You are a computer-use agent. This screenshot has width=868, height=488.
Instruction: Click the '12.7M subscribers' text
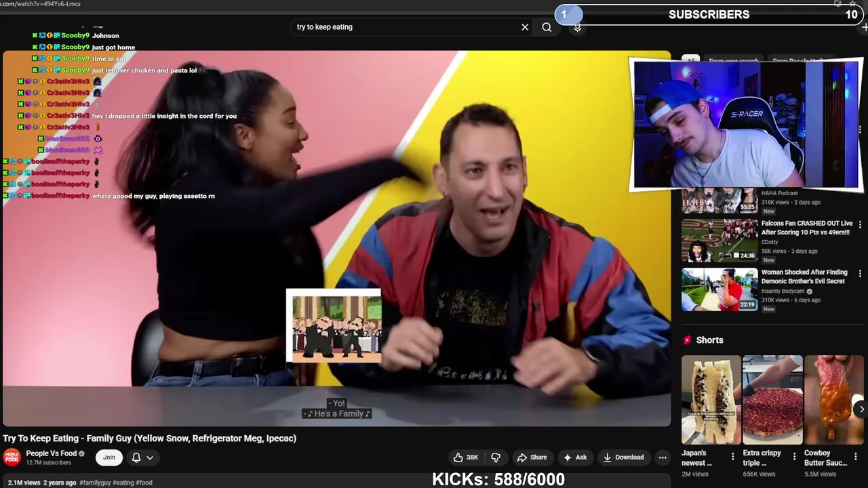point(49,463)
